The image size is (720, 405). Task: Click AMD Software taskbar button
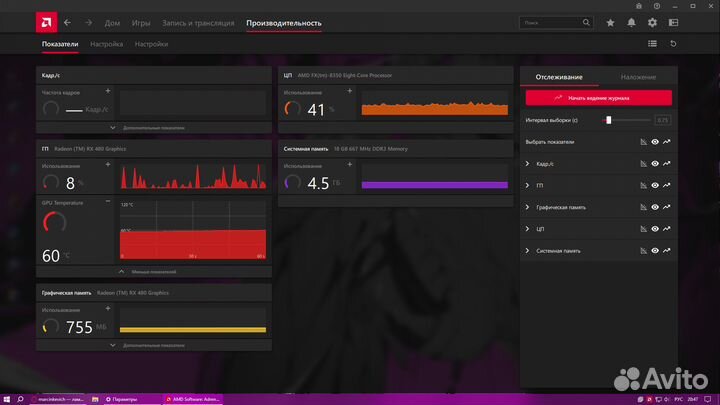[x=193, y=399]
